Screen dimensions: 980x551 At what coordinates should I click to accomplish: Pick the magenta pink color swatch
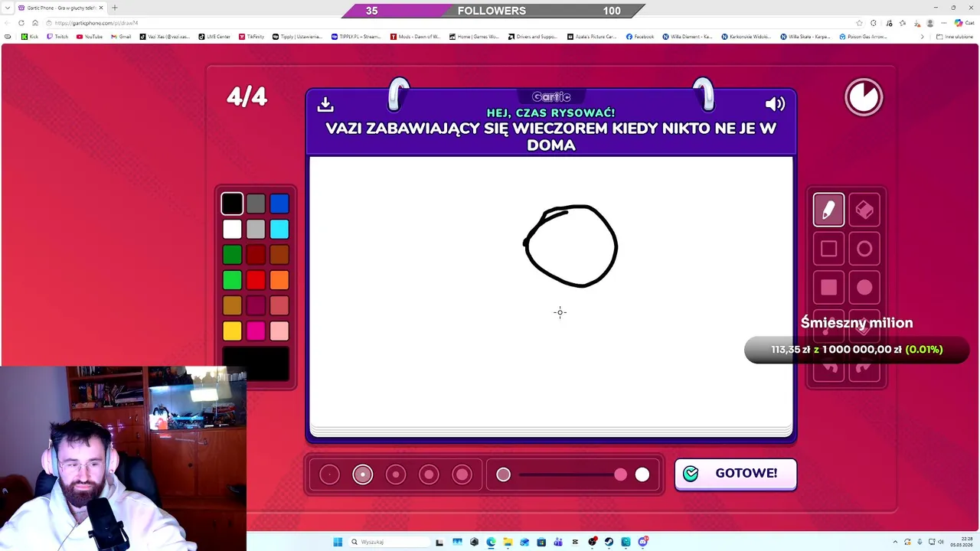tap(256, 331)
